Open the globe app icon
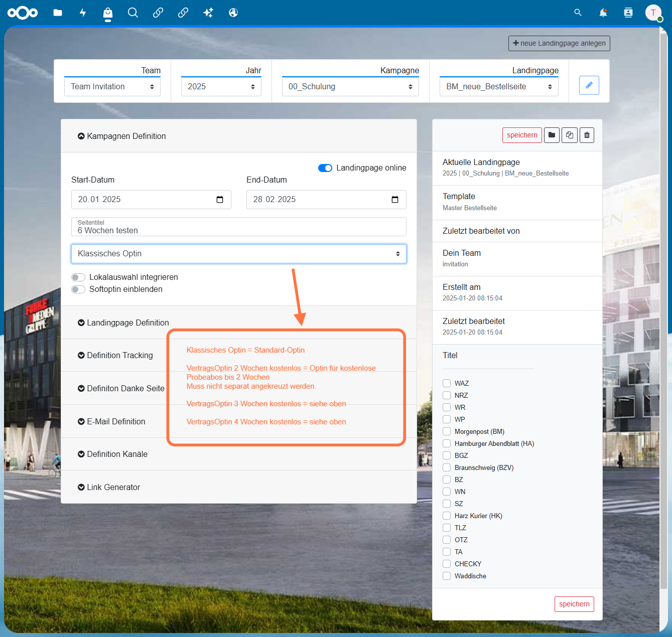672x637 pixels. pos(233,13)
